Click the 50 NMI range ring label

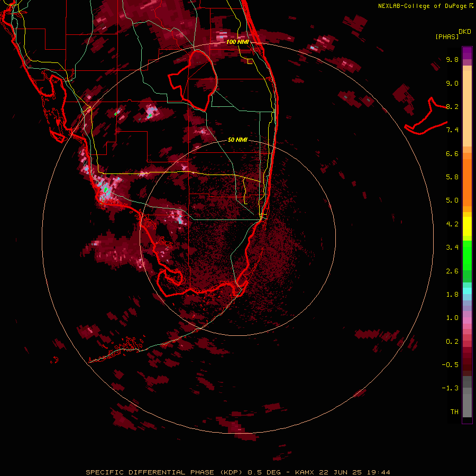tap(237, 140)
